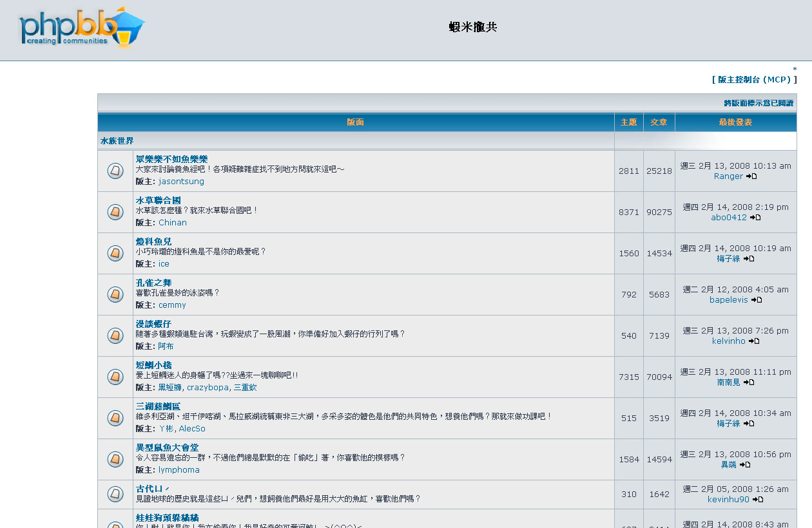Open last poster kelvinho's profile

point(729,341)
